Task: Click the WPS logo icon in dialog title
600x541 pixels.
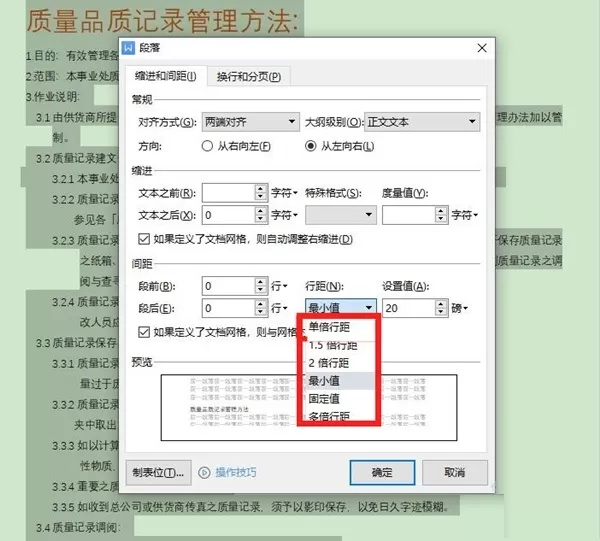Action: [x=128, y=48]
